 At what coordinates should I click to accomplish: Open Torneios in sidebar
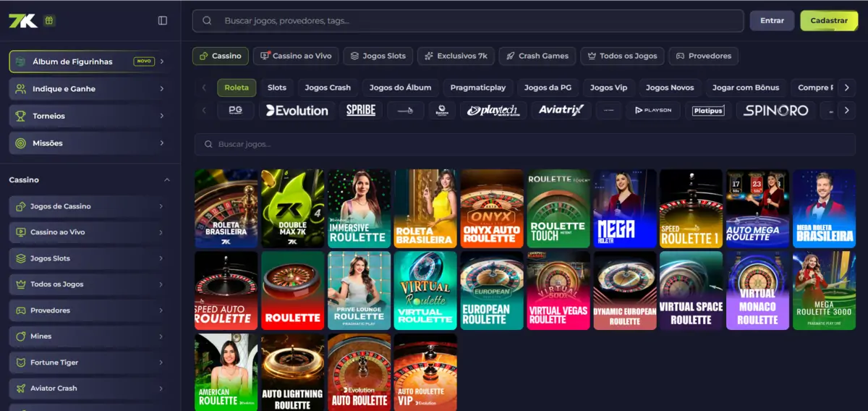pos(90,116)
